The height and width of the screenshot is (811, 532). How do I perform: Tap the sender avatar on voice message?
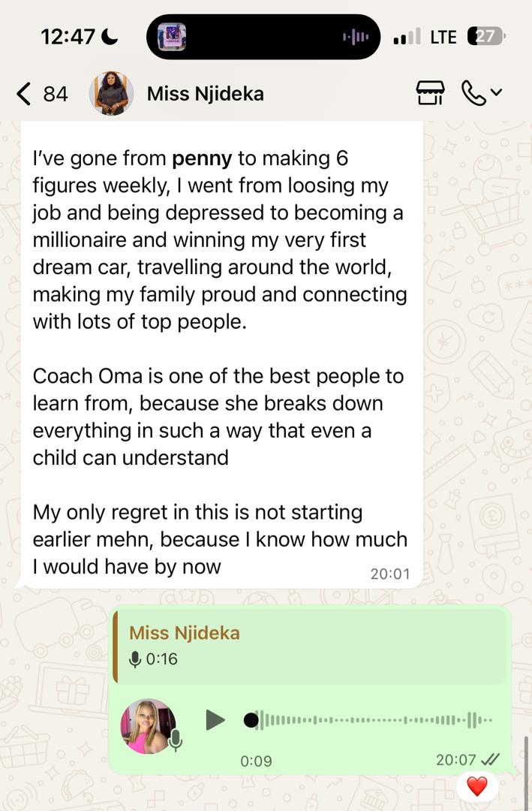(x=147, y=726)
